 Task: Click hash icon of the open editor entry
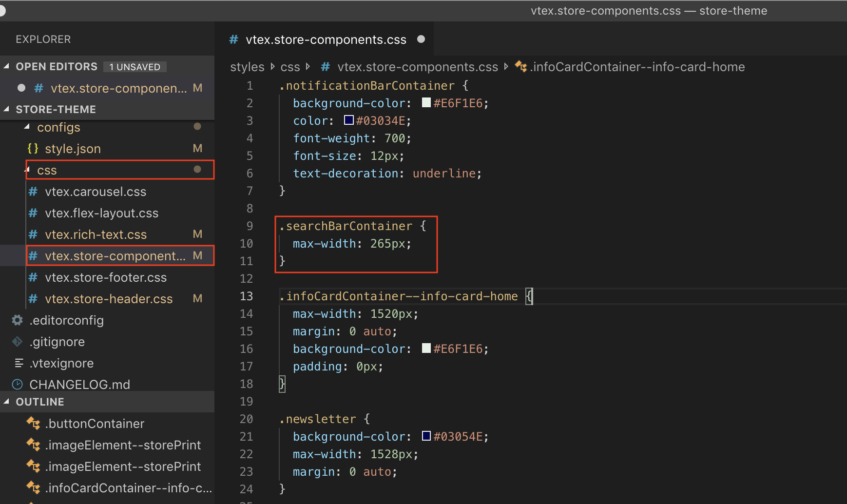39,88
